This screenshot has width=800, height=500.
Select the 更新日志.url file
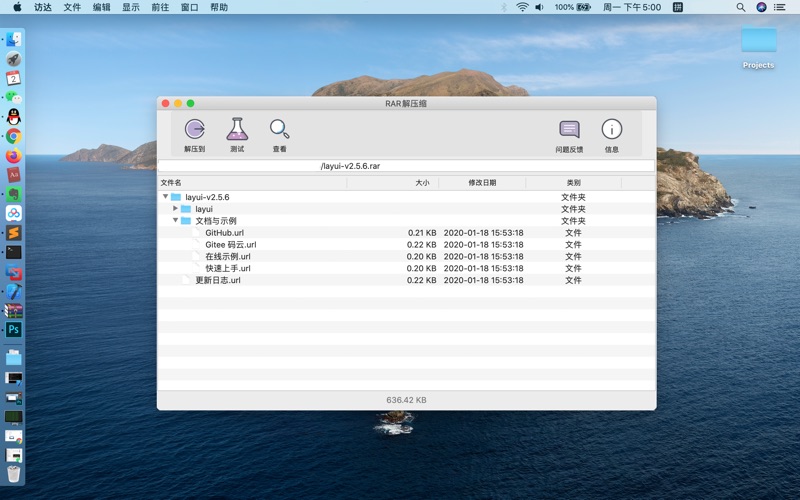click(x=217, y=280)
